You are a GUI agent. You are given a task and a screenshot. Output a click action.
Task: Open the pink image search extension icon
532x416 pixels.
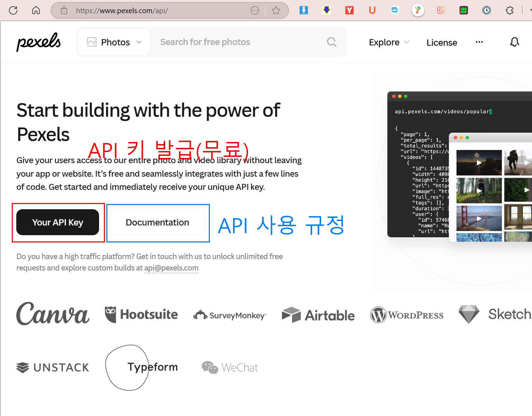click(441, 10)
